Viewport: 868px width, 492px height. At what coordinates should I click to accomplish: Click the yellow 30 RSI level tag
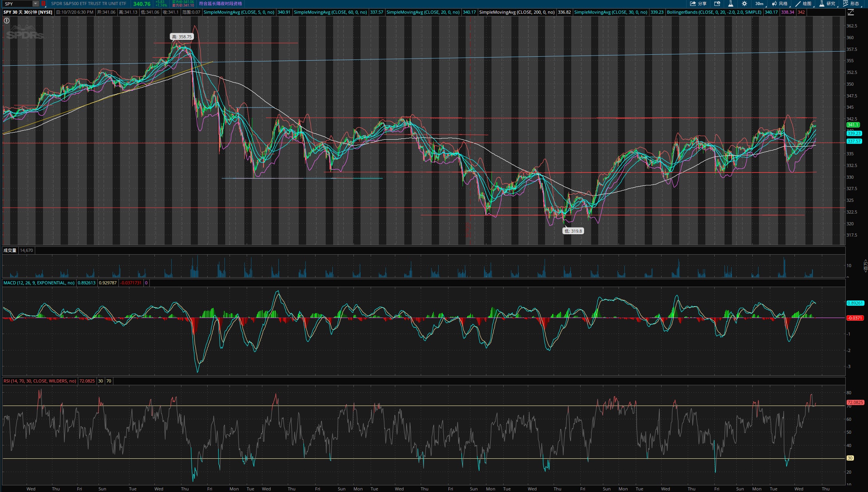[x=850, y=458]
